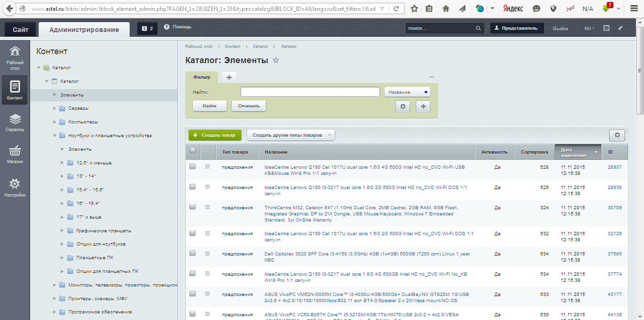Click the filter add-field plus button
644x320 pixels.
click(423, 107)
